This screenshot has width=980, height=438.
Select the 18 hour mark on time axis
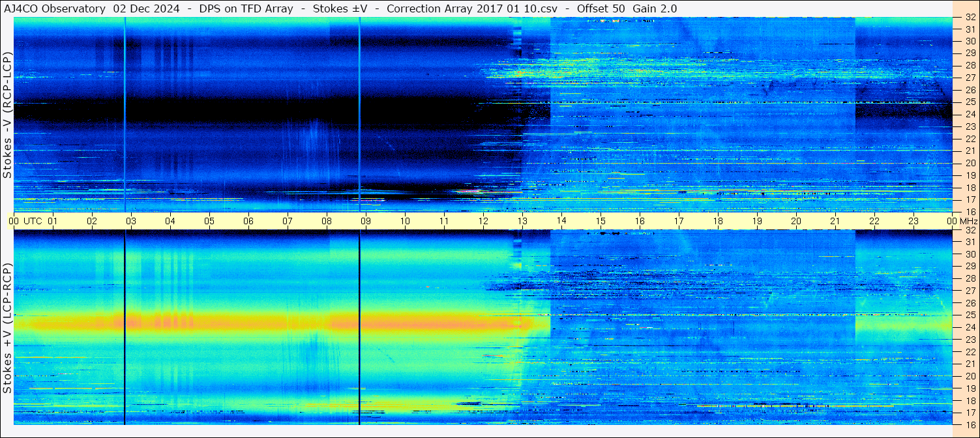(718, 221)
